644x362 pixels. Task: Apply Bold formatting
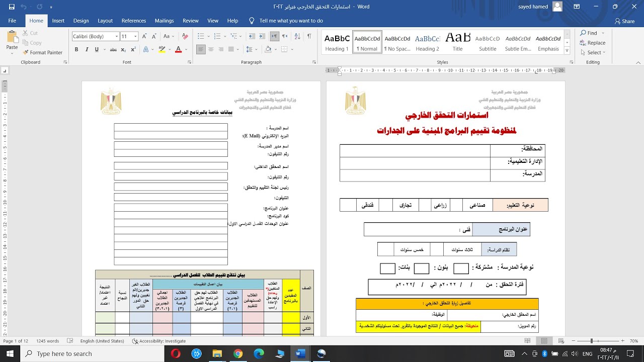(x=76, y=49)
